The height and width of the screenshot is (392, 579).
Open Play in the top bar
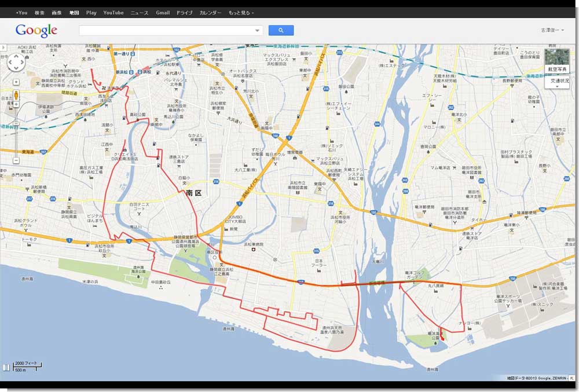[x=91, y=13]
